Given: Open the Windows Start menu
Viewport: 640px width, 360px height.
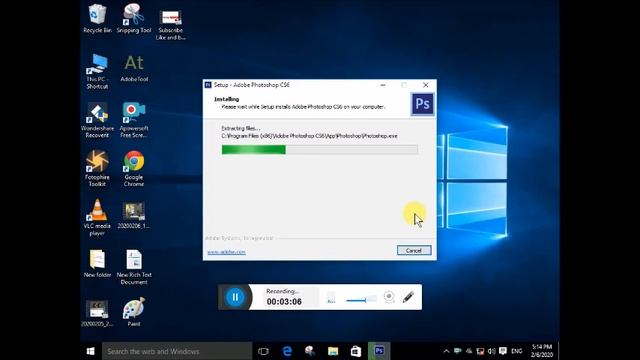Looking at the screenshot, I should pos(91,351).
